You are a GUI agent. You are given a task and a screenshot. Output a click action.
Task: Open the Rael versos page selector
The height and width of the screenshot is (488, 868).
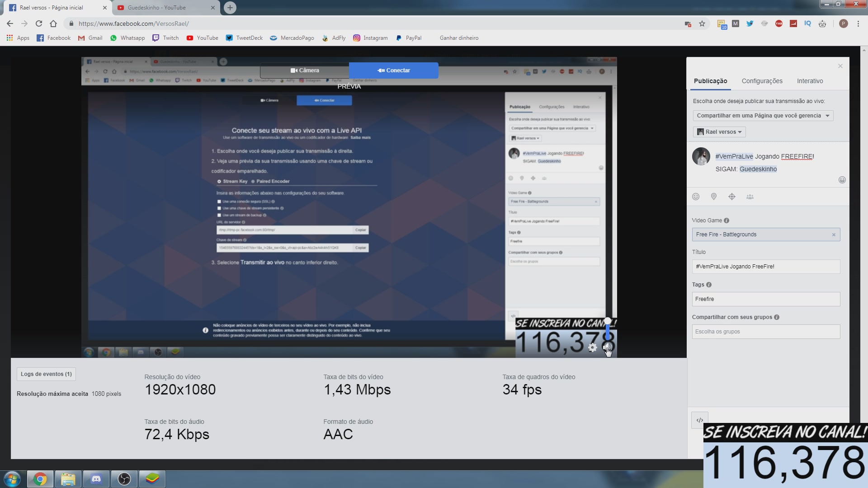tap(719, 132)
